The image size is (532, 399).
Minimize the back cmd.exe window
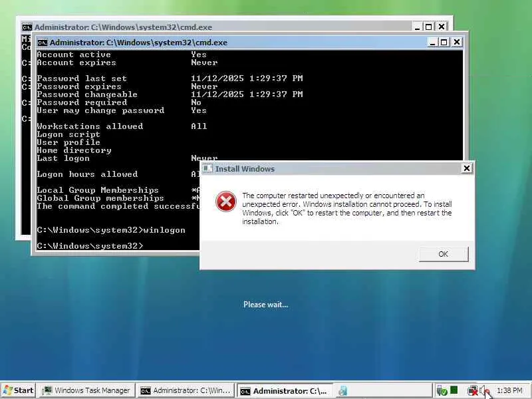click(x=417, y=27)
